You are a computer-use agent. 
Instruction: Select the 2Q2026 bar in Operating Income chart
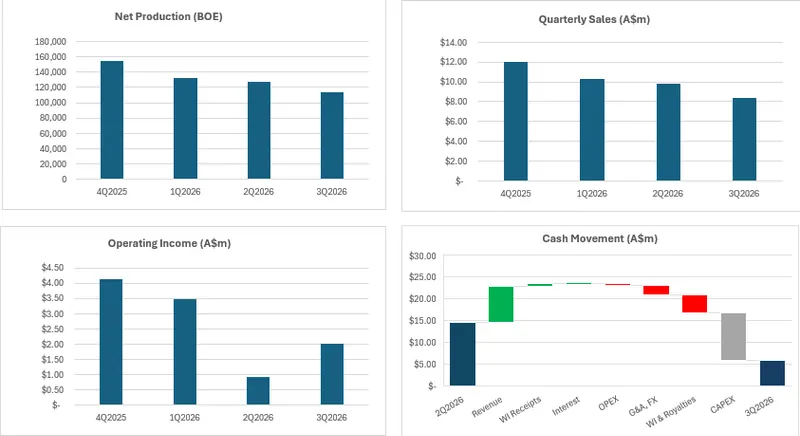click(258, 391)
